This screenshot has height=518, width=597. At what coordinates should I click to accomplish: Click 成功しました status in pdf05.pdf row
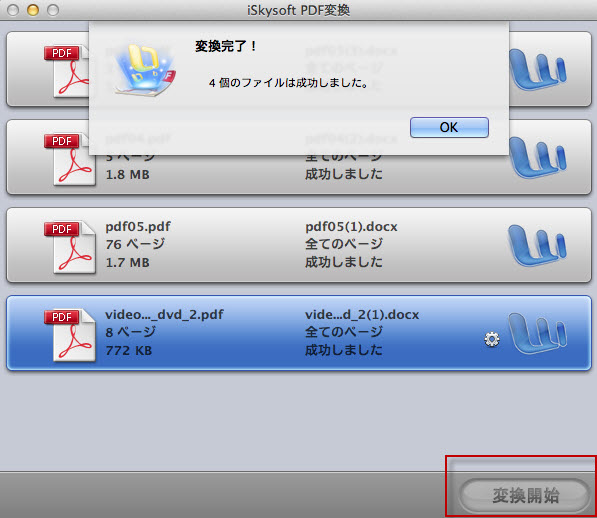pyautogui.click(x=344, y=262)
